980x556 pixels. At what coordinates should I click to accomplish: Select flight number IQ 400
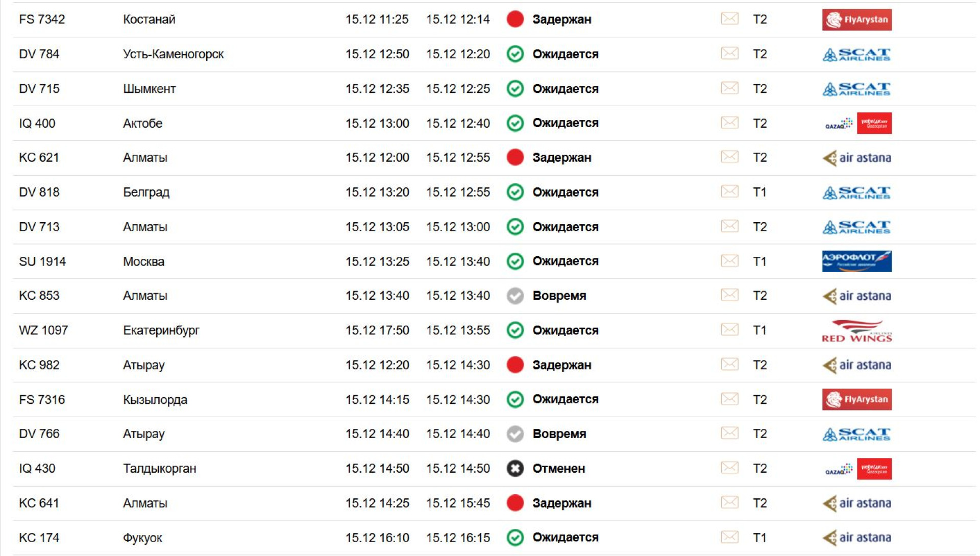(37, 123)
